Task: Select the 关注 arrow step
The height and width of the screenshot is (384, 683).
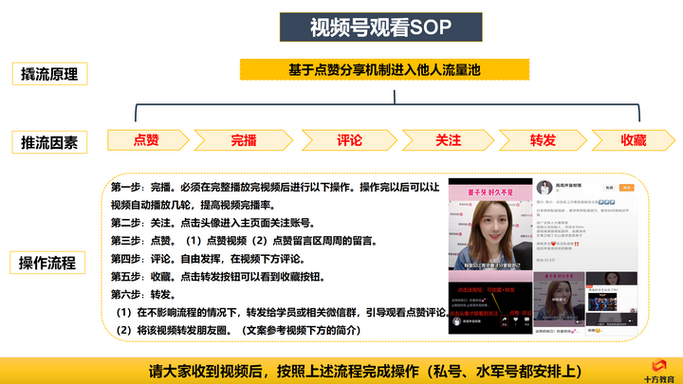Action: click(x=448, y=140)
